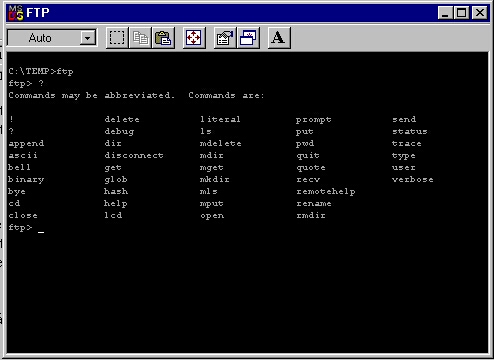
Task: Minimize the FTP window
Action: tap(445, 13)
